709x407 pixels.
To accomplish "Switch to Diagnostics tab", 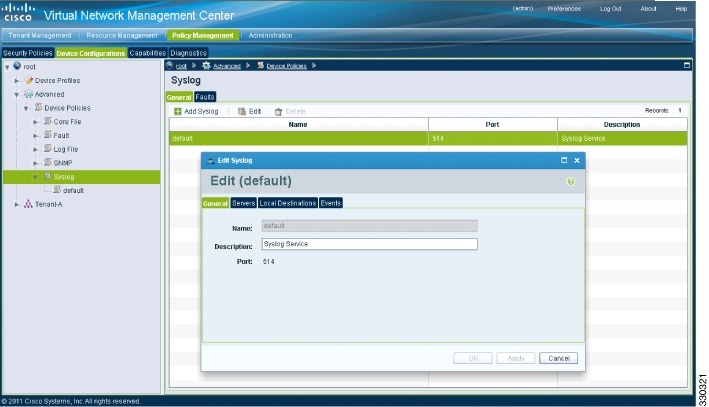I will pyautogui.click(x=189, y=53).
